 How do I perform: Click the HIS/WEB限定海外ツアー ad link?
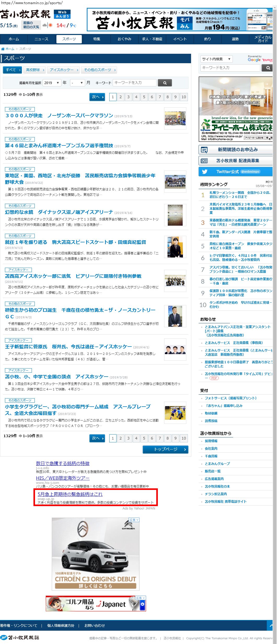[x=63, y=478]
